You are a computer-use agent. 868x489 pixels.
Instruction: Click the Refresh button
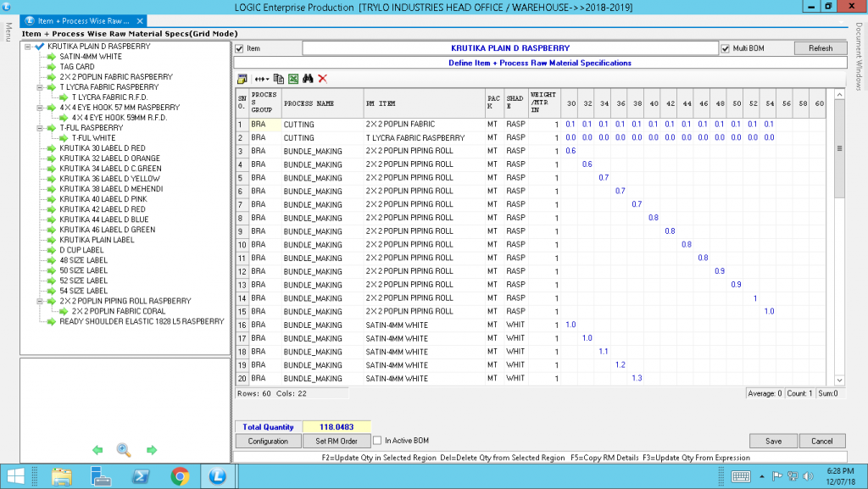click(x=819, y=47)
